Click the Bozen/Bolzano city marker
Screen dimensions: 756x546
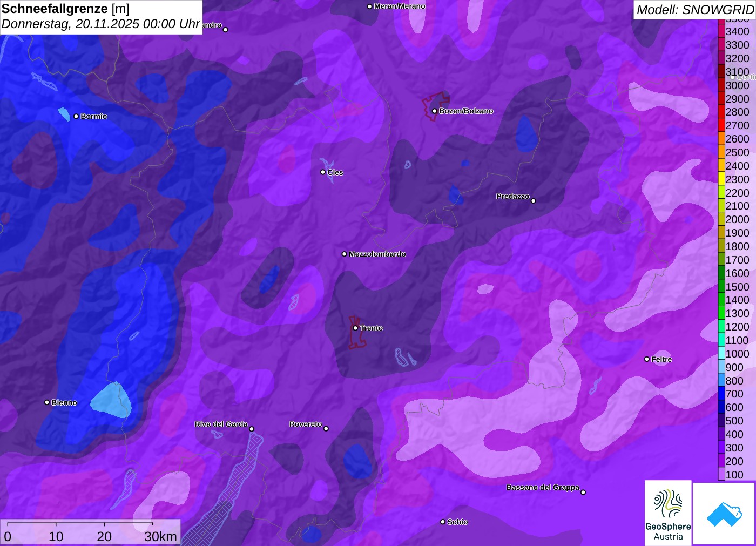434,111
